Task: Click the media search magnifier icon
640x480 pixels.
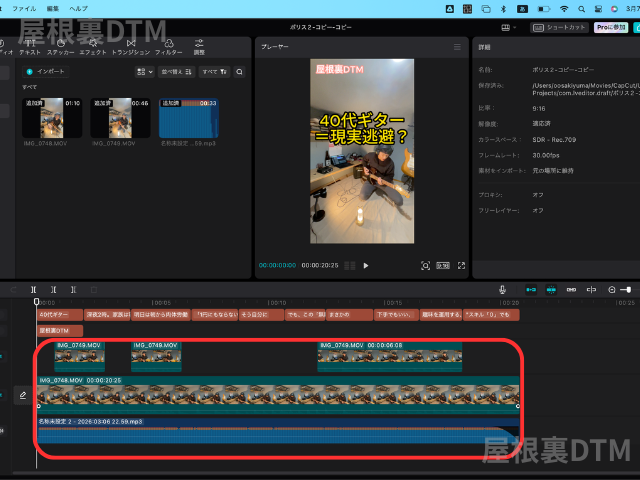Action: 241,72
